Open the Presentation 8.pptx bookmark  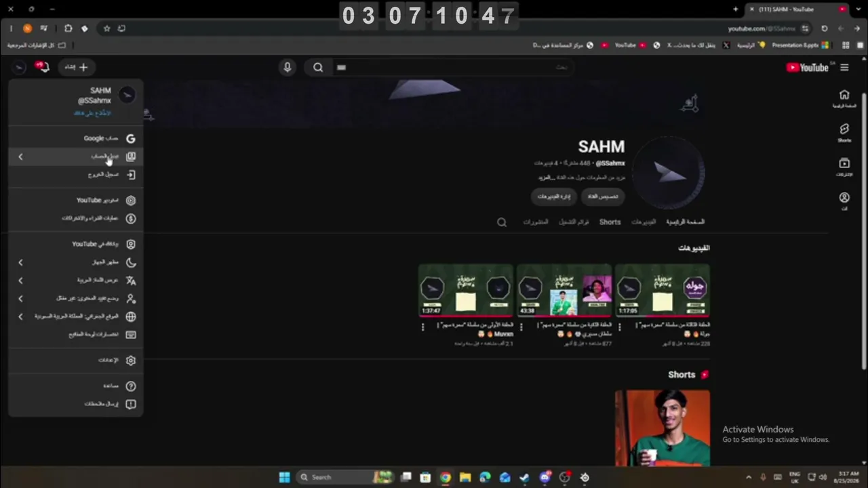[800, 45]
